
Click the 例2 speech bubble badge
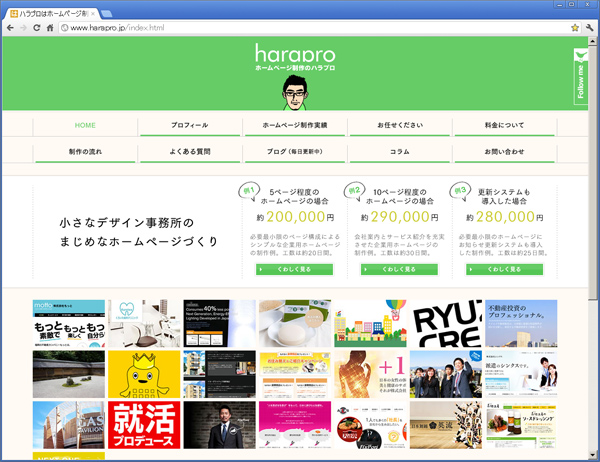coord(354,191)
